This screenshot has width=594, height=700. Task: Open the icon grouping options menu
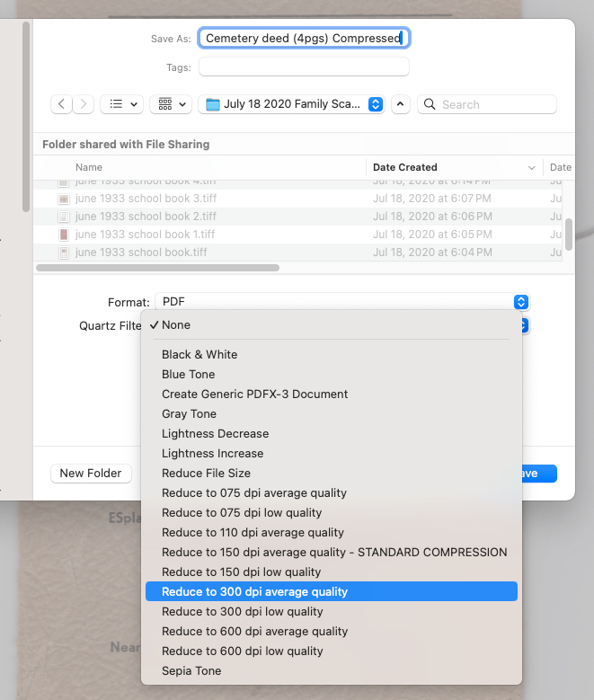pyautogui.click(x=171, y=104)
